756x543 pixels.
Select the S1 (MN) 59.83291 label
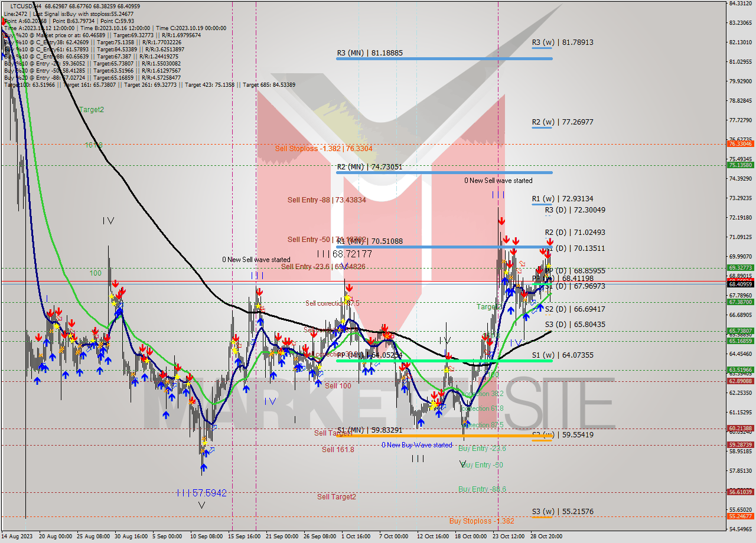point(370,430)
